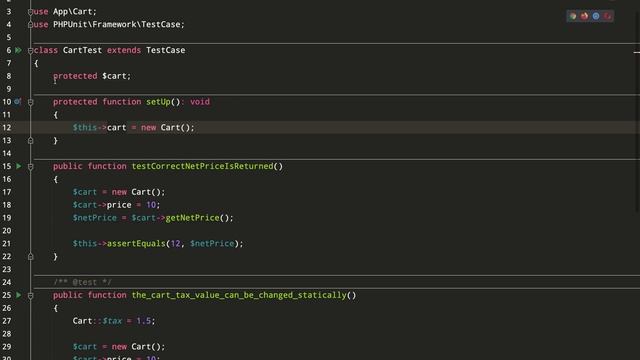Click "$cart = new Cart();" on line 17
This screenshot has height=360, width=640.
[119, 192]
